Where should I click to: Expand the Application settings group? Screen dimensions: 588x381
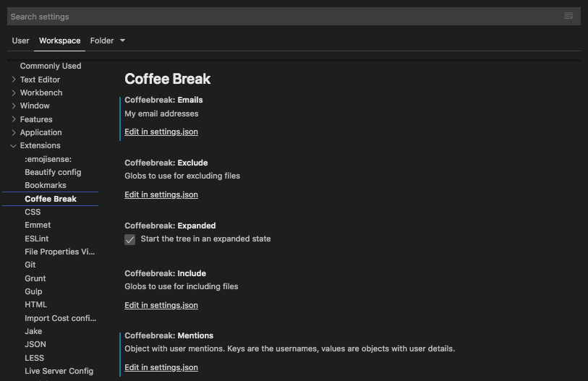pos(14,132)
